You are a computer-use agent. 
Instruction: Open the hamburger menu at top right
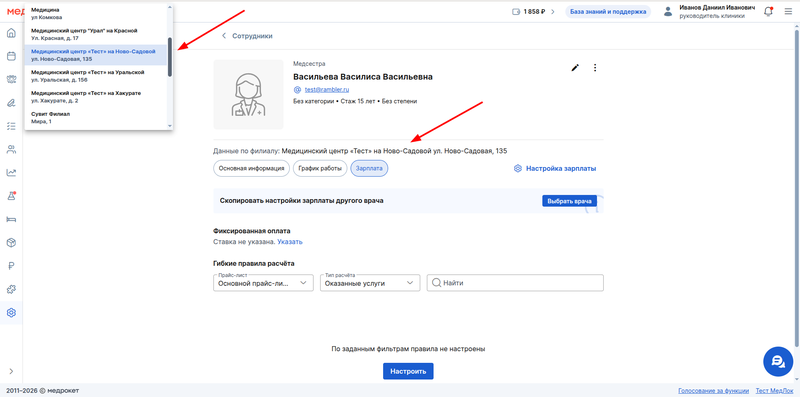point(788,12)
